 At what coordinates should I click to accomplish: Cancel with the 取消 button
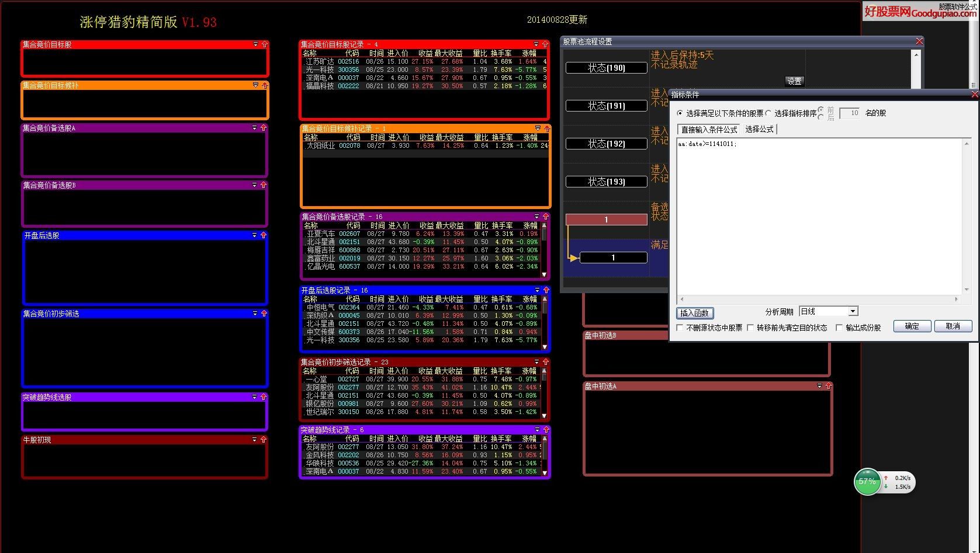953,326
